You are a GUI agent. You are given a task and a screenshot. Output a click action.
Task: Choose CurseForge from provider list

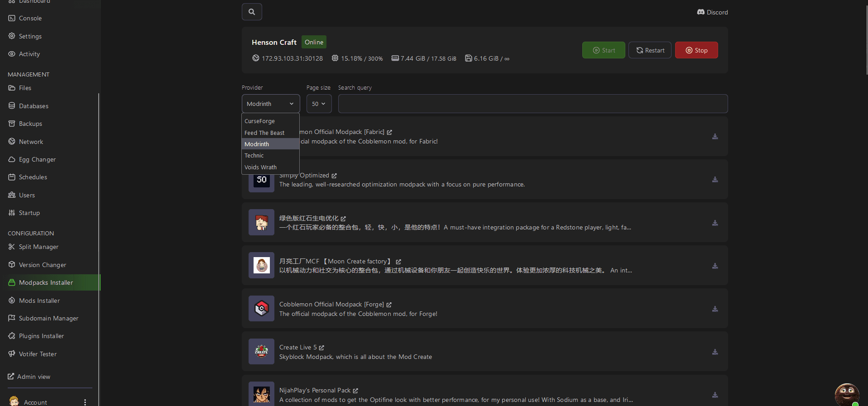pos(271,121)
